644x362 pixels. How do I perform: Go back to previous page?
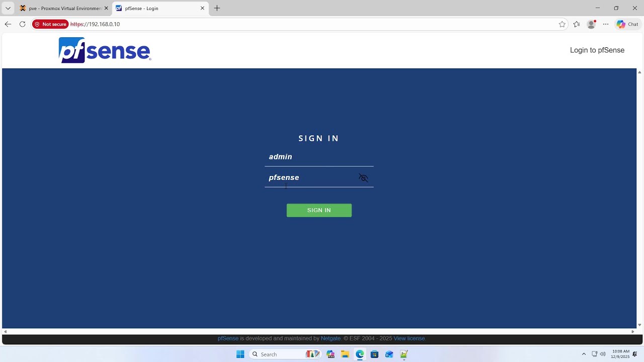8,24
